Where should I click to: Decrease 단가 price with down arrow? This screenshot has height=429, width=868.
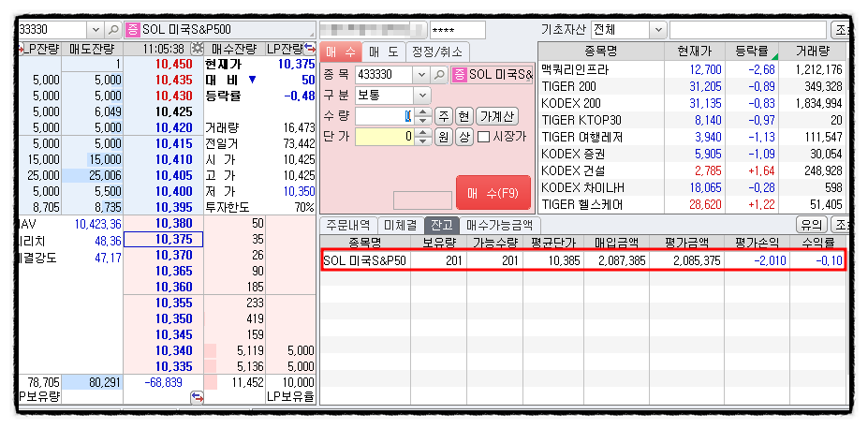[423, 141]
